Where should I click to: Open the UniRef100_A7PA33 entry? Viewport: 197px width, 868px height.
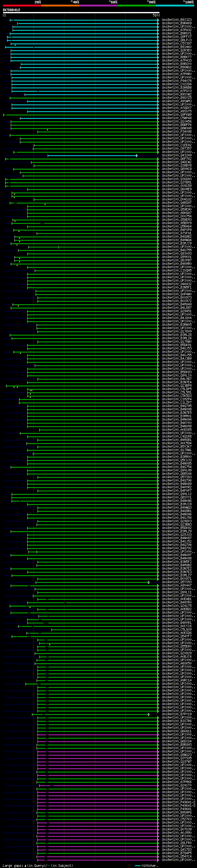(x=177, y=61)
